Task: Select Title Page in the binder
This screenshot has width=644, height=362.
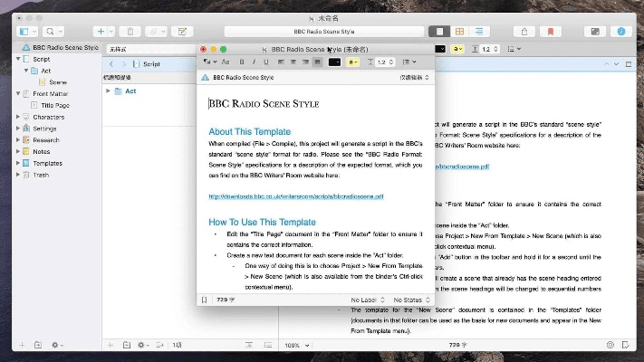Action: coord(55,105)
